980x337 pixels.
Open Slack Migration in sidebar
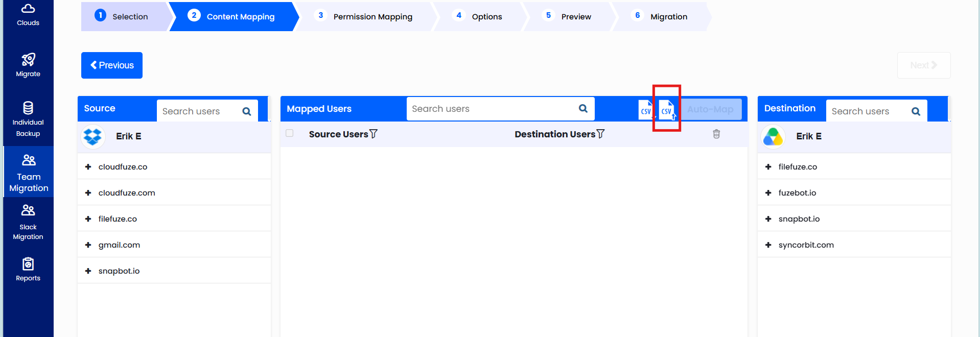[28, 222]
